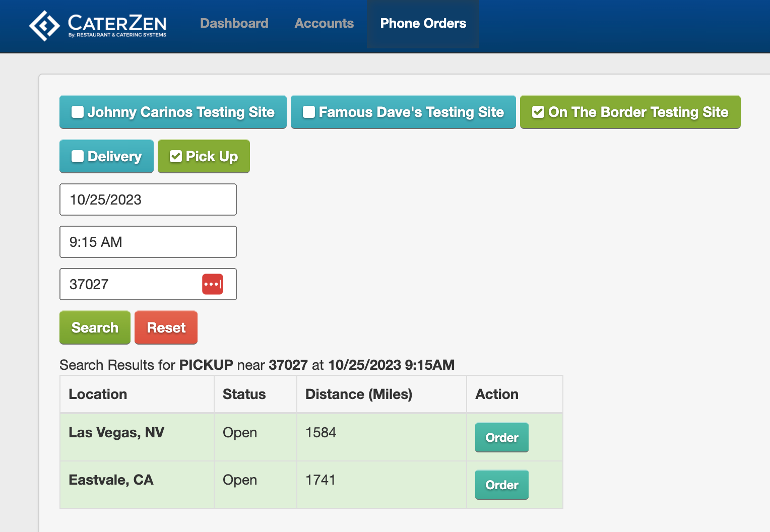Image resolution: width=770 pixels, height=532 pixels.
Task: Enable the Delivery option
Action: pyautogui.click(x=106, y=156)
